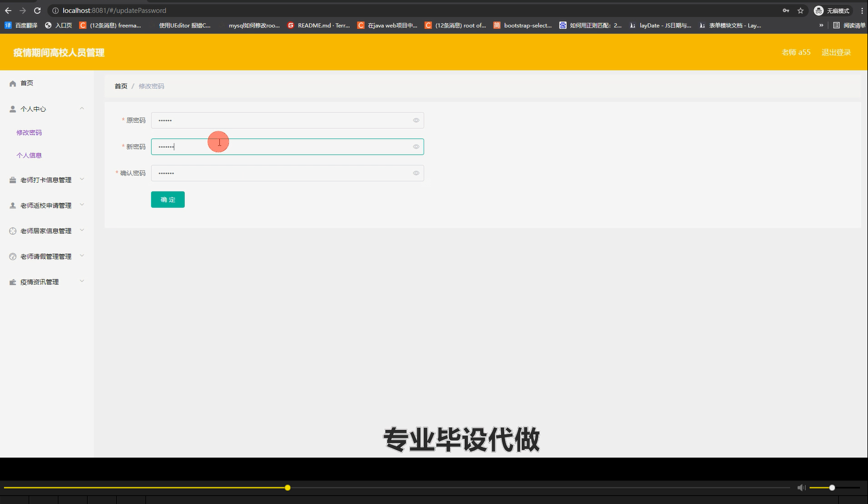Click the person icon beside 个人中心
The width and height of the screenshot is (868, 504).
tap(13, 109)
